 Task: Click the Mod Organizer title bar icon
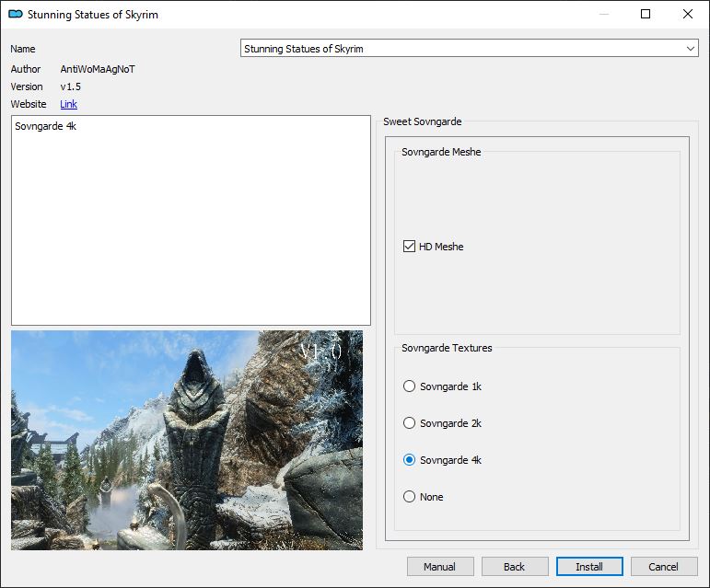tap(16, 14)
